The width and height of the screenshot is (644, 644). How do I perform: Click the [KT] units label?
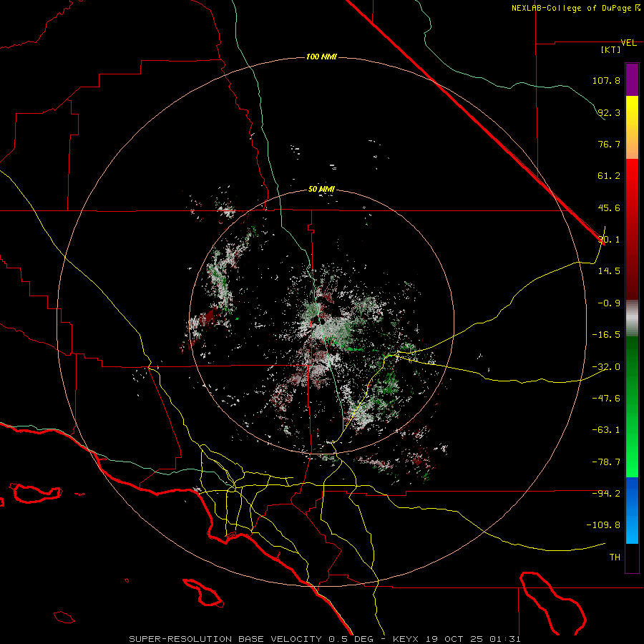(611, 49)
